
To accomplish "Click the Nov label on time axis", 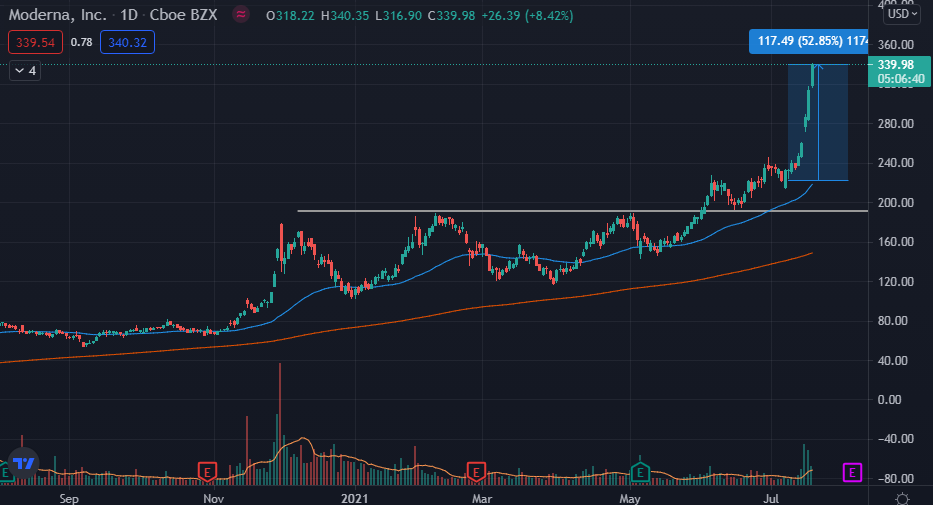I will 213,498.
